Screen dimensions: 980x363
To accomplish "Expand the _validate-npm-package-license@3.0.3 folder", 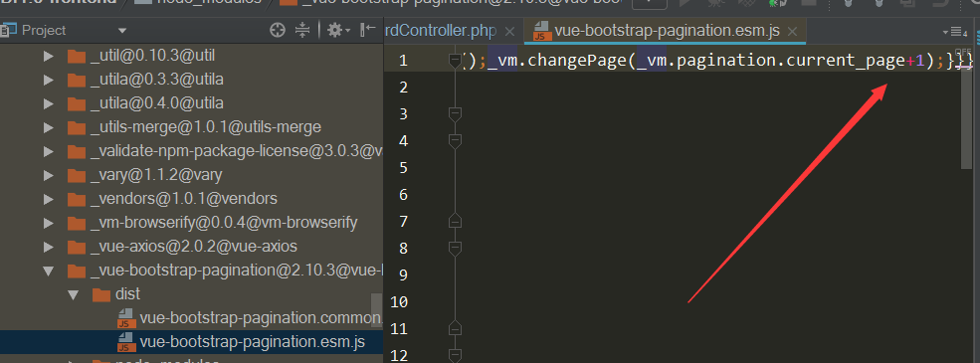I will click(x=48, y=151).
